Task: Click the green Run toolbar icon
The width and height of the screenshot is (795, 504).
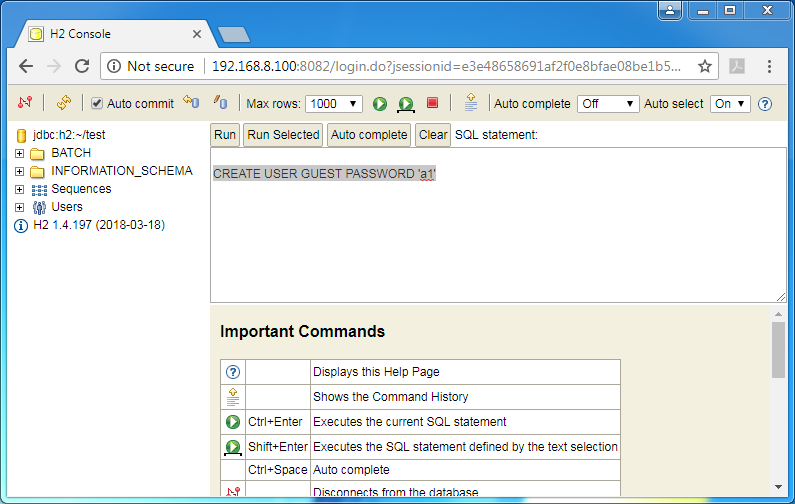Action: coord(380,104)
